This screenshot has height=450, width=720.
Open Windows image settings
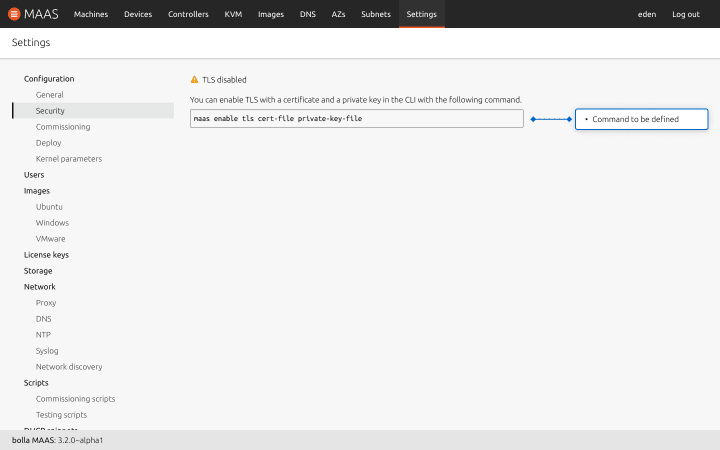coord(52,223)
